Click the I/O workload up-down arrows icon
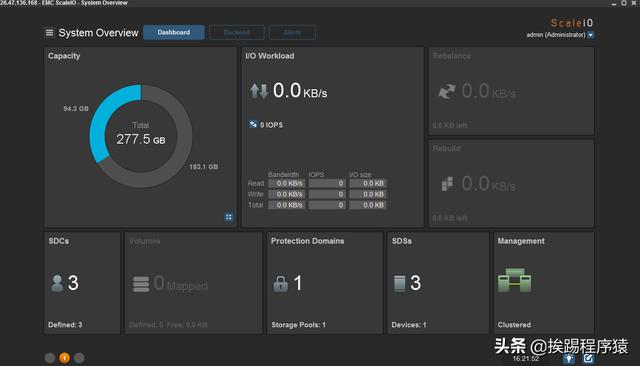Screen dimensions: 640x366 [x=259, y=91]
